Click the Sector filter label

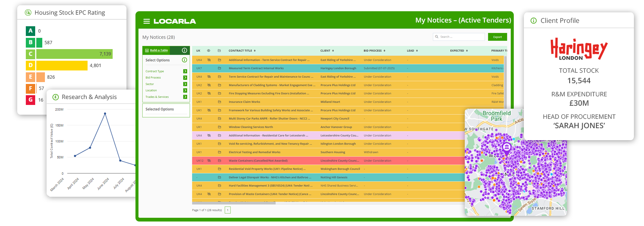pyautogui.click(x=150, y=84)
